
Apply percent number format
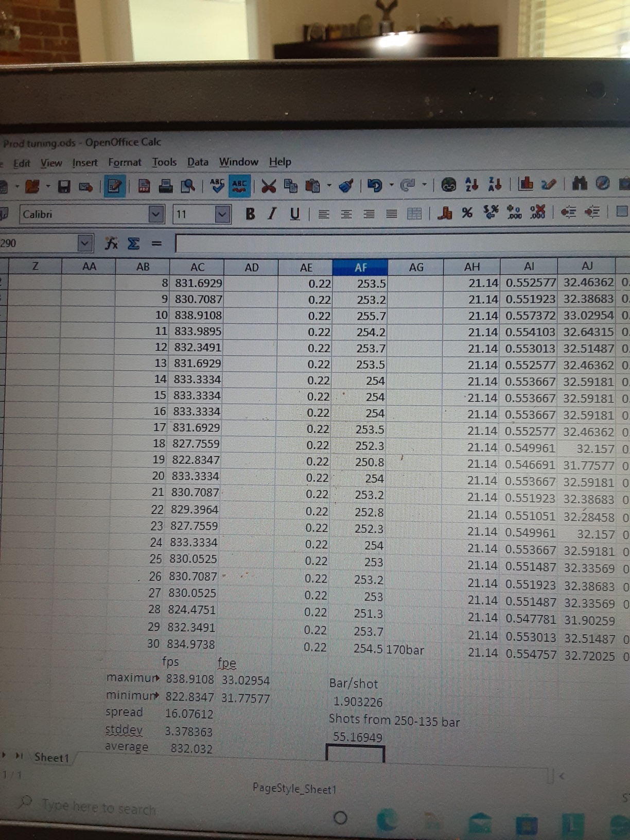coord(467,213)
